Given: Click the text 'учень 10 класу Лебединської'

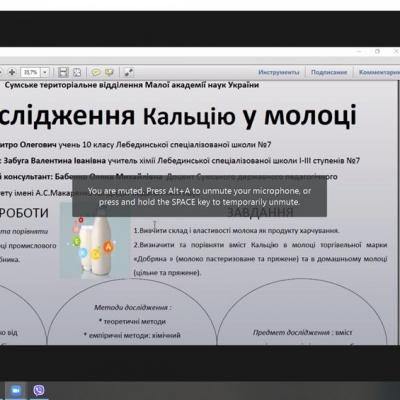Looking at the screenshot, I should click(x=113, y=145).
